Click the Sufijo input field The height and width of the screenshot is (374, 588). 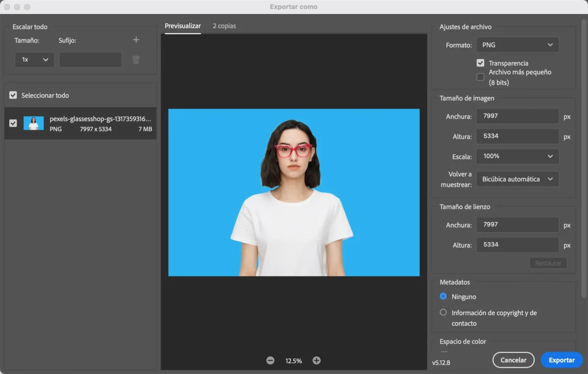point(90,59)
